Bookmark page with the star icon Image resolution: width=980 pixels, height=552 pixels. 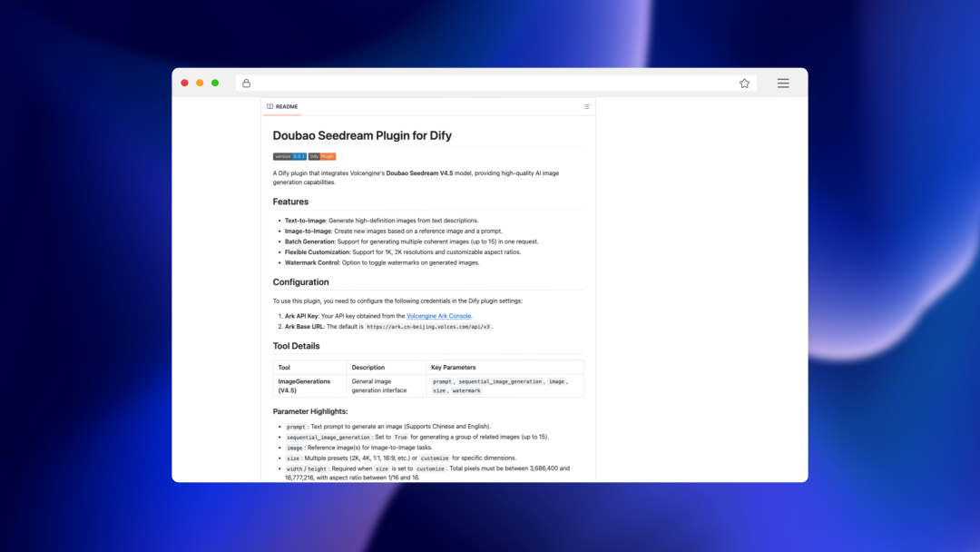coord(744,84)
